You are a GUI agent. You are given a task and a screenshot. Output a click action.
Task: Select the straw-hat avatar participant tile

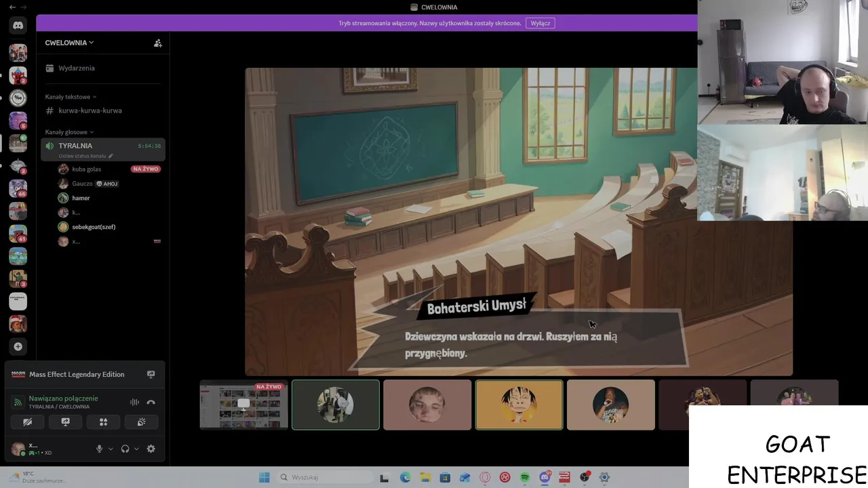click(x=519, y=405)
